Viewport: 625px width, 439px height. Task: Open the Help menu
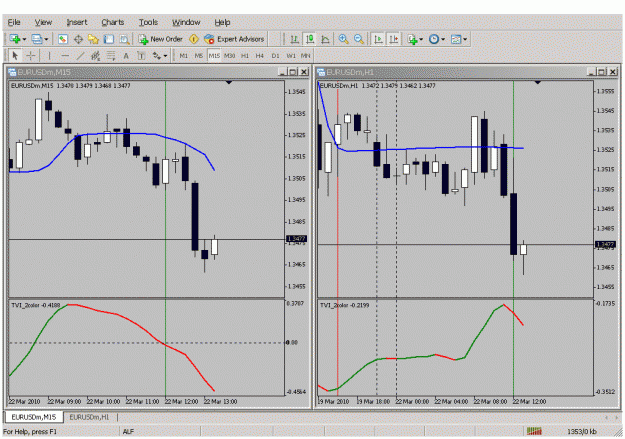point(222,22)
